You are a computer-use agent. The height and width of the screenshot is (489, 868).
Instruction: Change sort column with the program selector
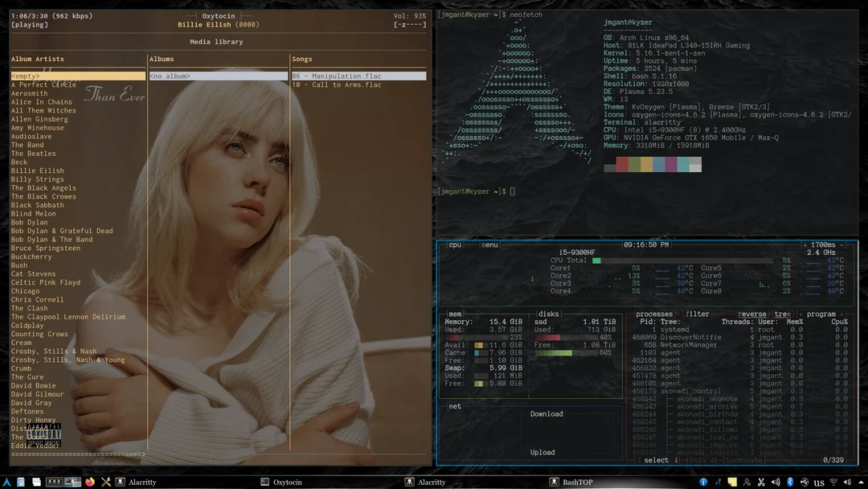[x=821, y=314]
